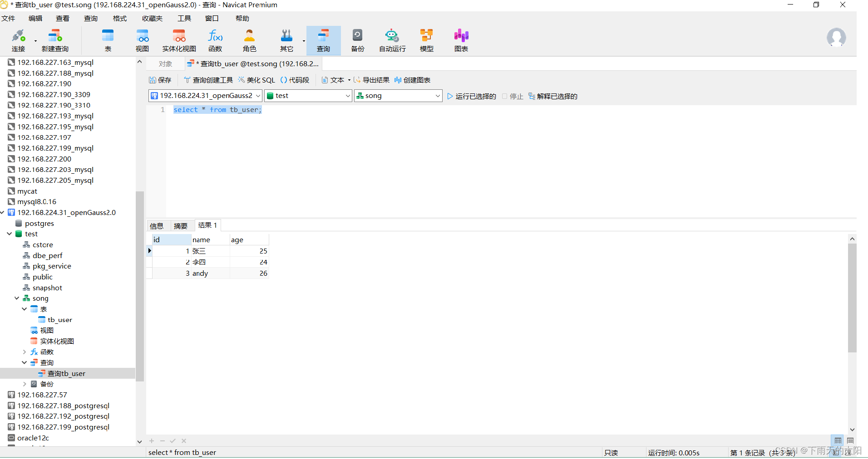Select the postgres database node
The width and height of the screenshot is (868, 459).
(39, 224)
